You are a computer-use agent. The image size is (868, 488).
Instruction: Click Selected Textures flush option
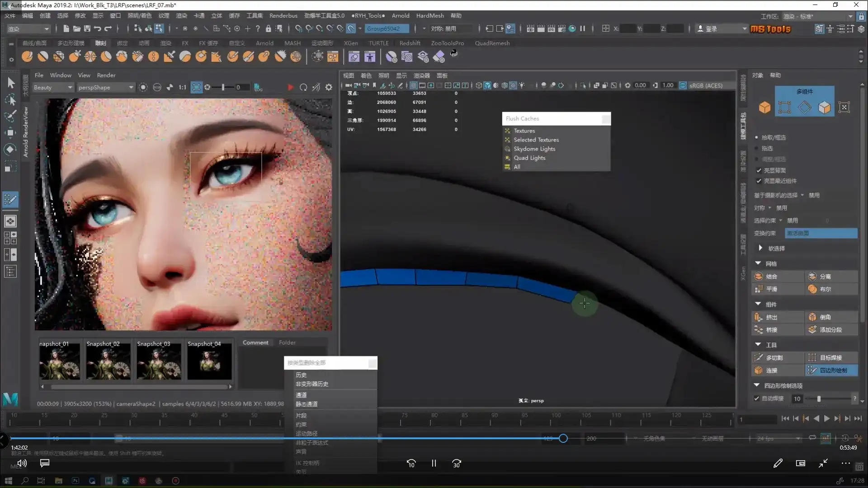tap(536, 140)
